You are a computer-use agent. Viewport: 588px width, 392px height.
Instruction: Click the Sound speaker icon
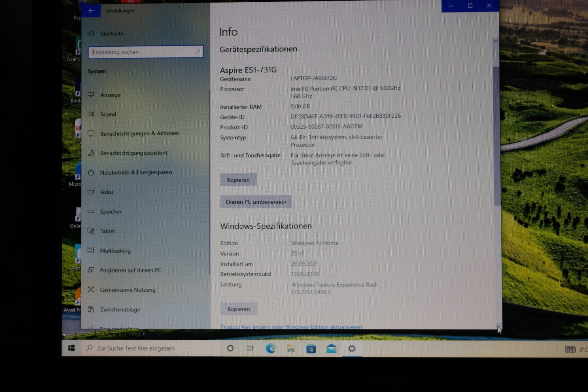click(91, 114)
